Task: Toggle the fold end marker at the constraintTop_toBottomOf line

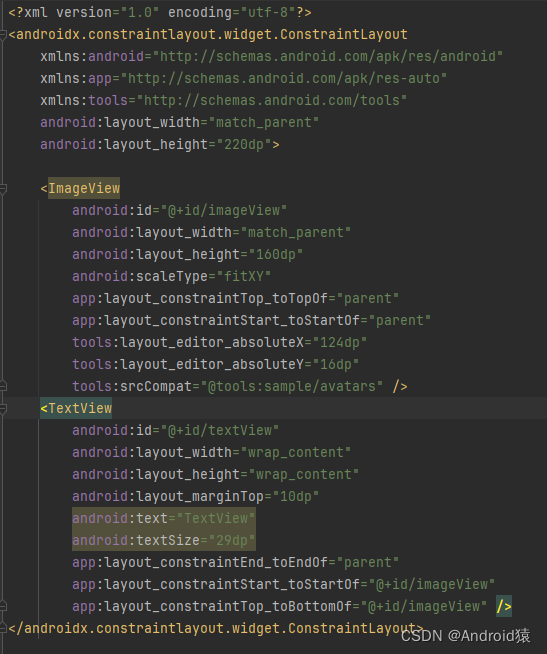Action: pyautogui.click(x=3, y=606)
